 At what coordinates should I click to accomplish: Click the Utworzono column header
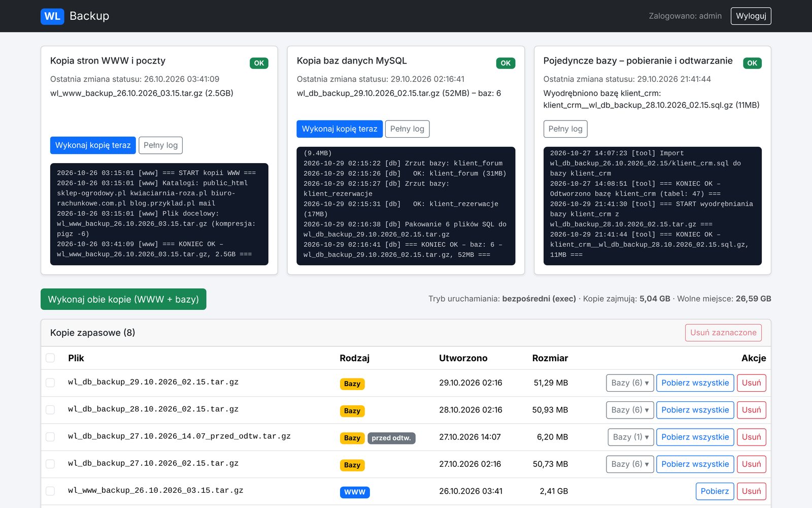point(463,358)
